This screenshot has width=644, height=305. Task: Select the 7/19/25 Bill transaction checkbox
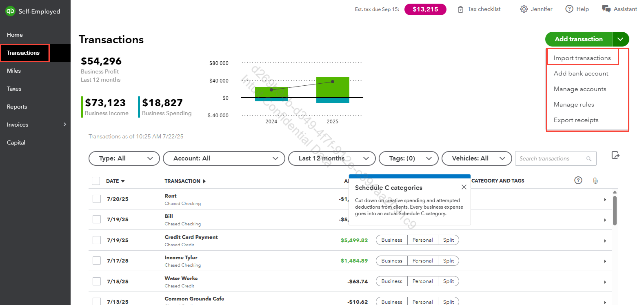click(96, 219)
